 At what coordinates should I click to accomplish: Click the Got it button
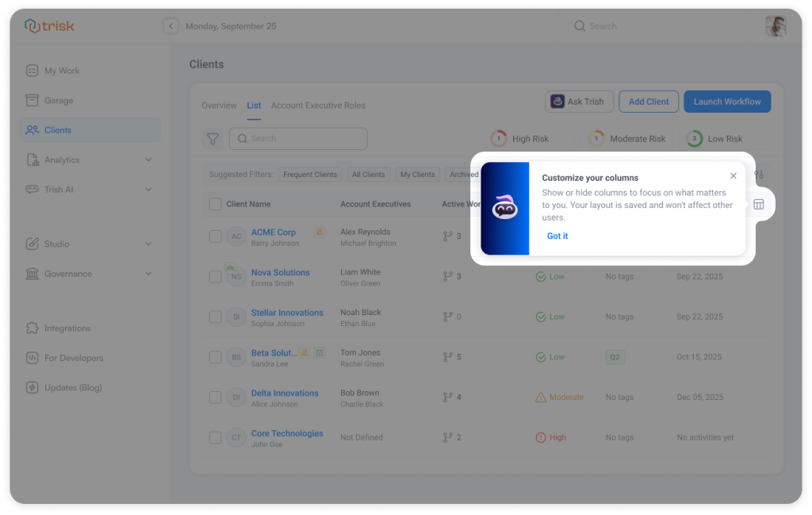[557, 236]
